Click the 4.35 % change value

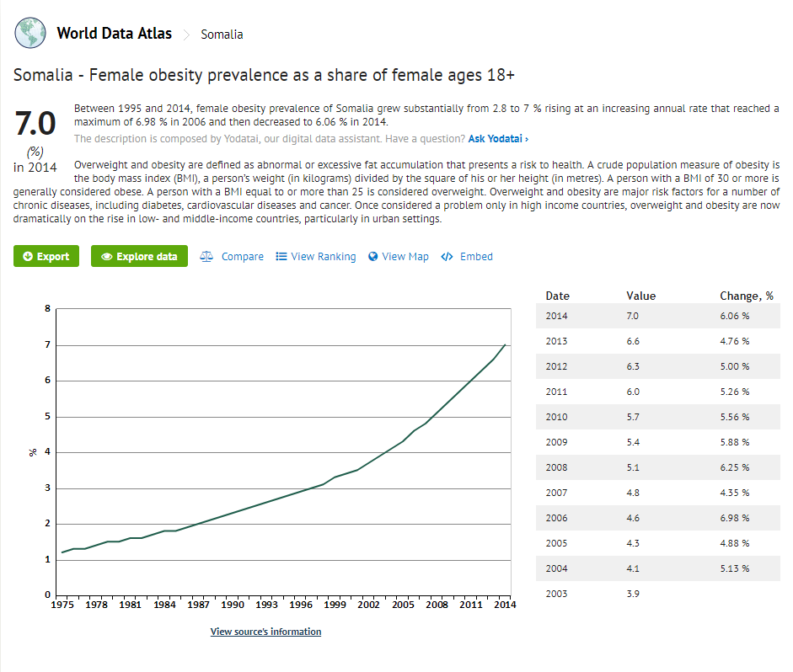click(x=735, y=493)
